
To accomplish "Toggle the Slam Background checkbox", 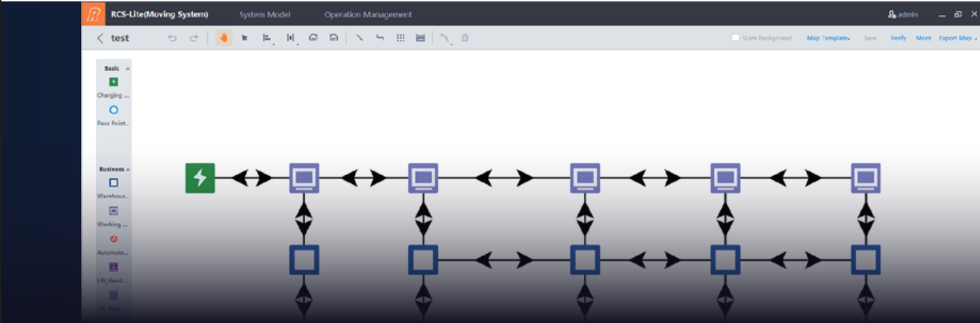I will [735, 38].
